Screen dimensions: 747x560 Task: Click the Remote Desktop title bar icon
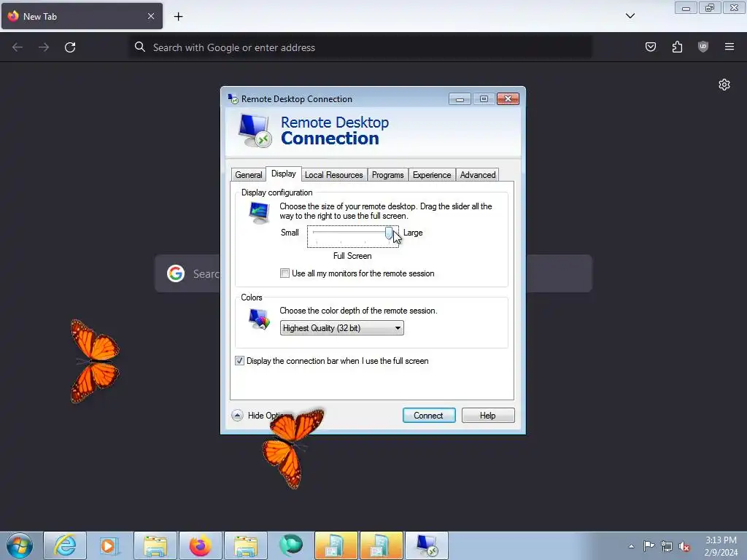[233, 98]
